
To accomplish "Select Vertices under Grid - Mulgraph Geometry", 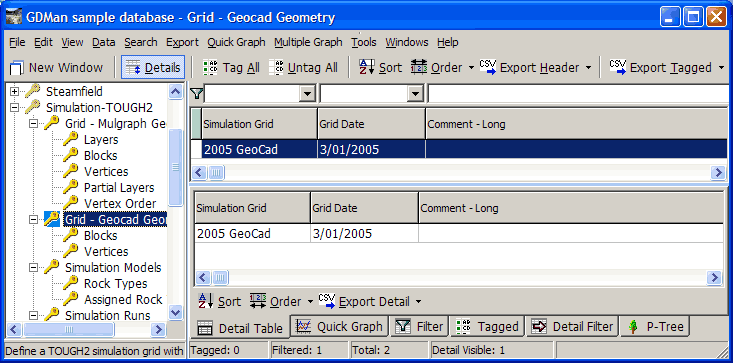I will tap(106, 171).
